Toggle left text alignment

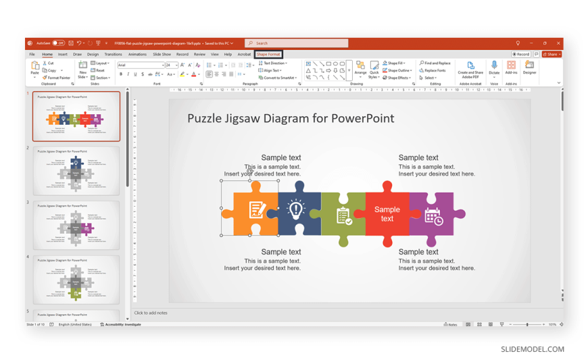tap(210, 74)
